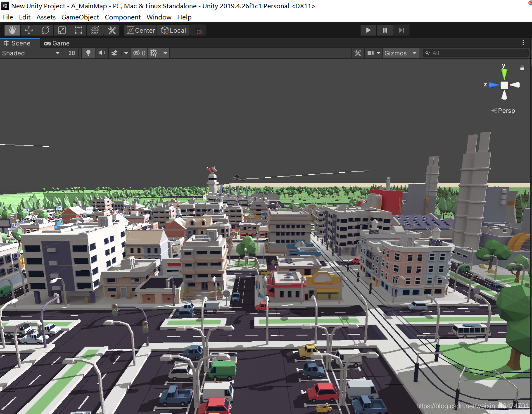Viewport: 532px width, 414px height.
Task: Open the Shaded draw mode dropdown
Action: point(31,53)
